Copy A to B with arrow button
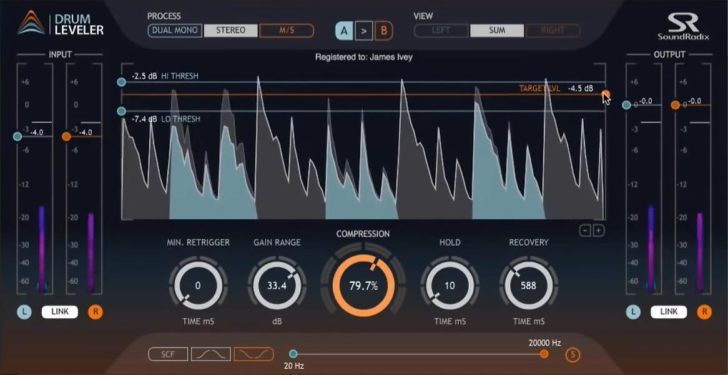The height and width of the screenshot is (375, 728). (x=364, y=31)
